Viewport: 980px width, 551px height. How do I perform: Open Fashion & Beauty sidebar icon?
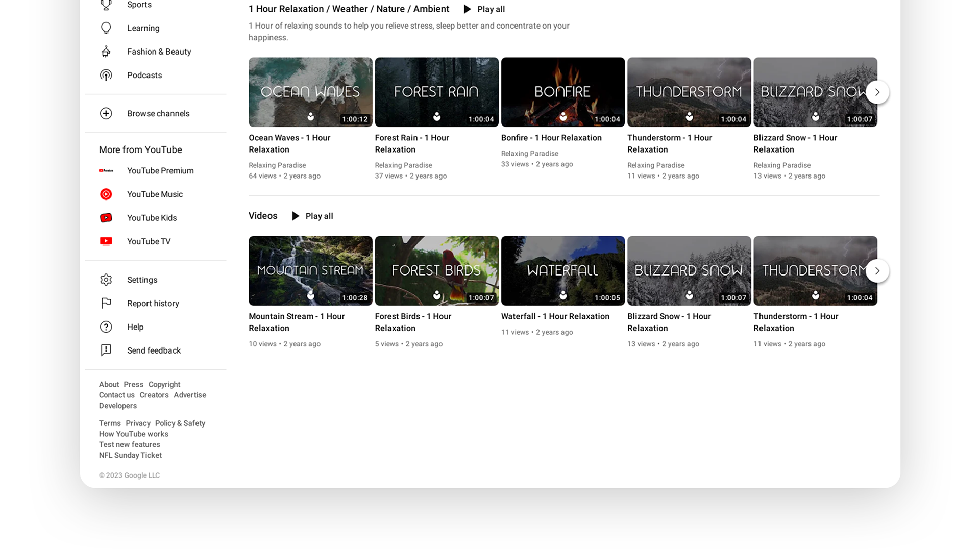point(106,52)
